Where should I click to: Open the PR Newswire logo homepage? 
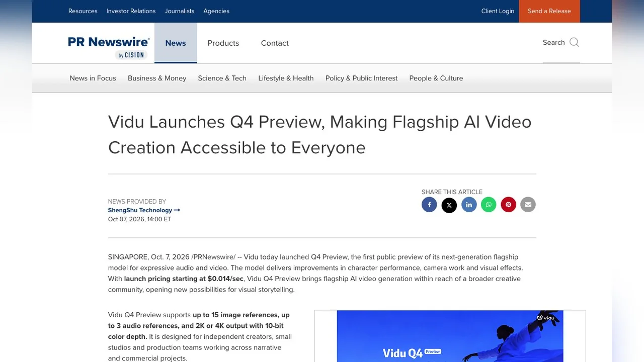pos(109,48)
